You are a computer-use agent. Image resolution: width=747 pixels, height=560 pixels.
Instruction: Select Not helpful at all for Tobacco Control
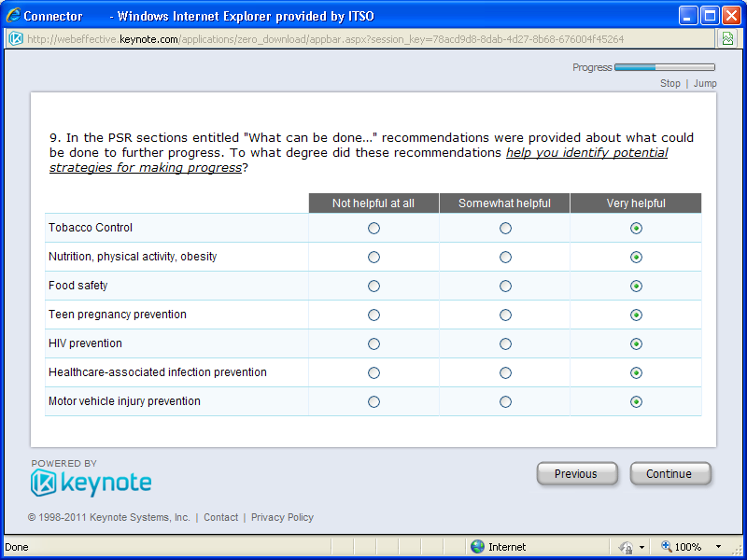pyautogui.click(x=373, y=228)
